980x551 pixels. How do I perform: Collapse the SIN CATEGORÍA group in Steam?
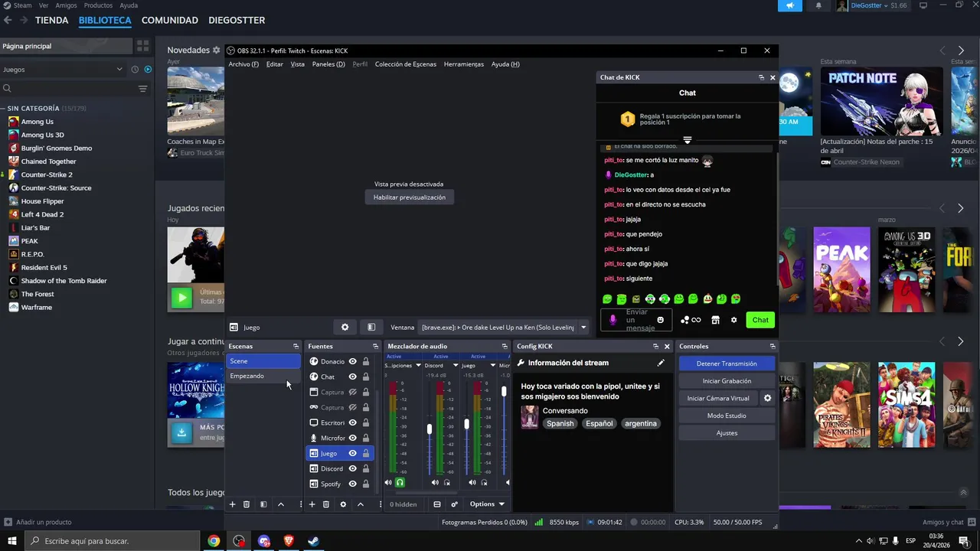pos(3,109)
